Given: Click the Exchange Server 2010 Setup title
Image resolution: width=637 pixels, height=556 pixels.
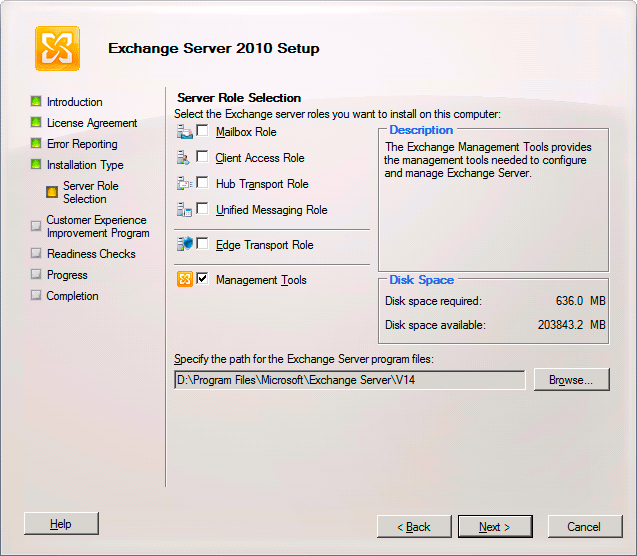Looking at the screenshot, I should (x=214, y=48).
